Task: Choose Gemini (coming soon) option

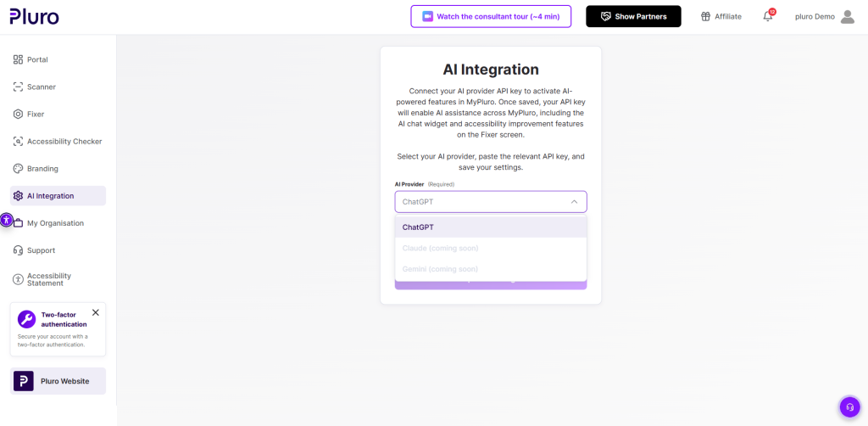Action: [x=491, y=269]
